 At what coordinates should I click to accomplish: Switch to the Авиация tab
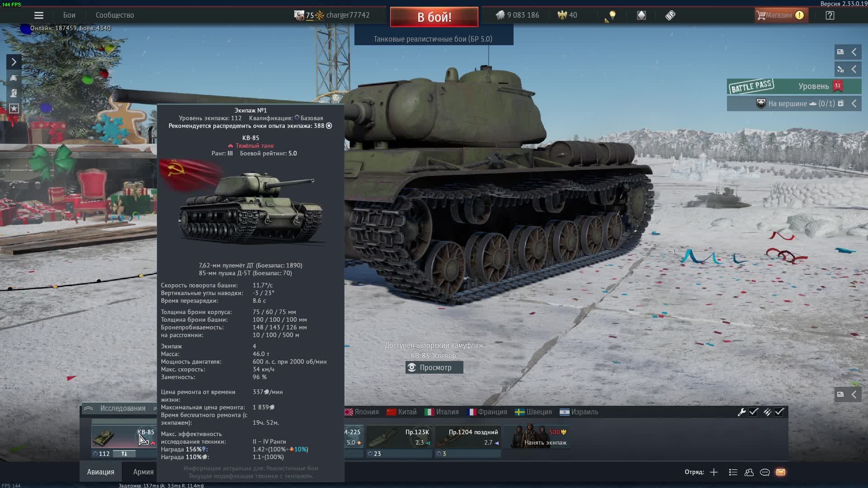pos(100,472)
